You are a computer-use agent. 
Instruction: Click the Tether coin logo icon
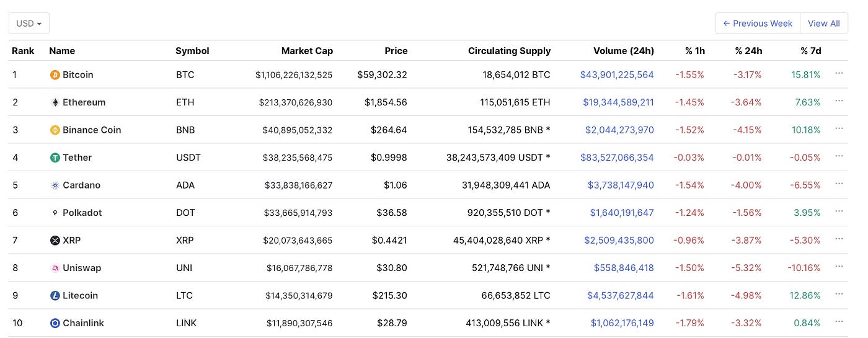point(55,158)
